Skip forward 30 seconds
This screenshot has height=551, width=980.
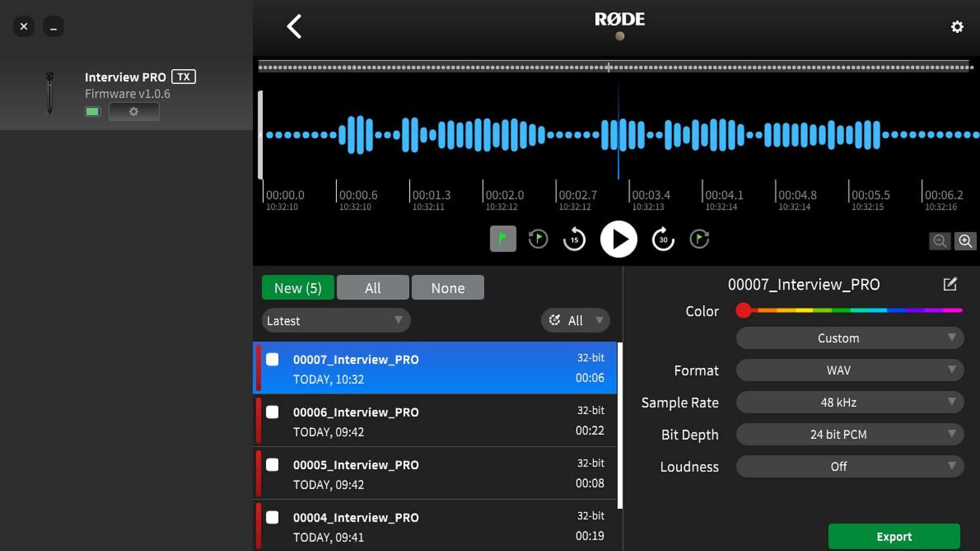(663, 239)
